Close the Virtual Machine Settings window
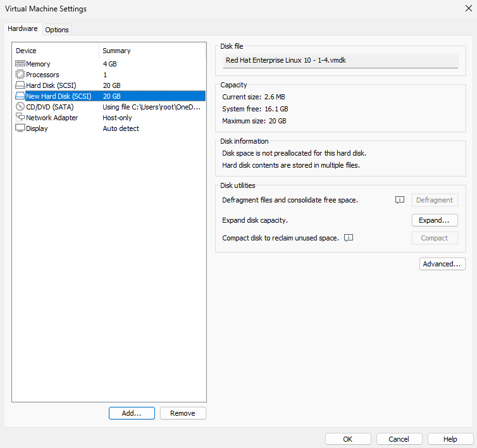477x448 pixels. click(468, 9)
